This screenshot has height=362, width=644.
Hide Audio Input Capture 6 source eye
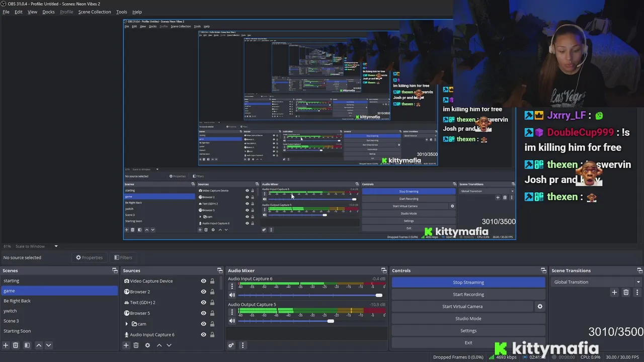click(203, 334)
